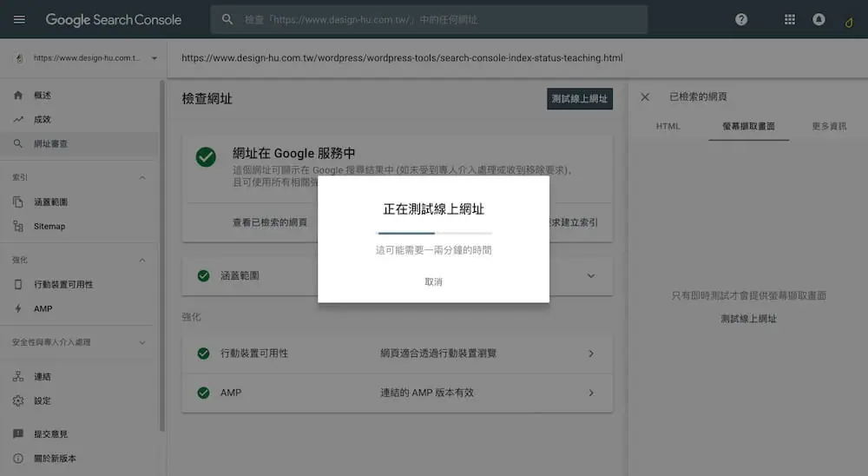Click green check on AMP result row
The image size is (868, 476).
click(x=204, y=393)
